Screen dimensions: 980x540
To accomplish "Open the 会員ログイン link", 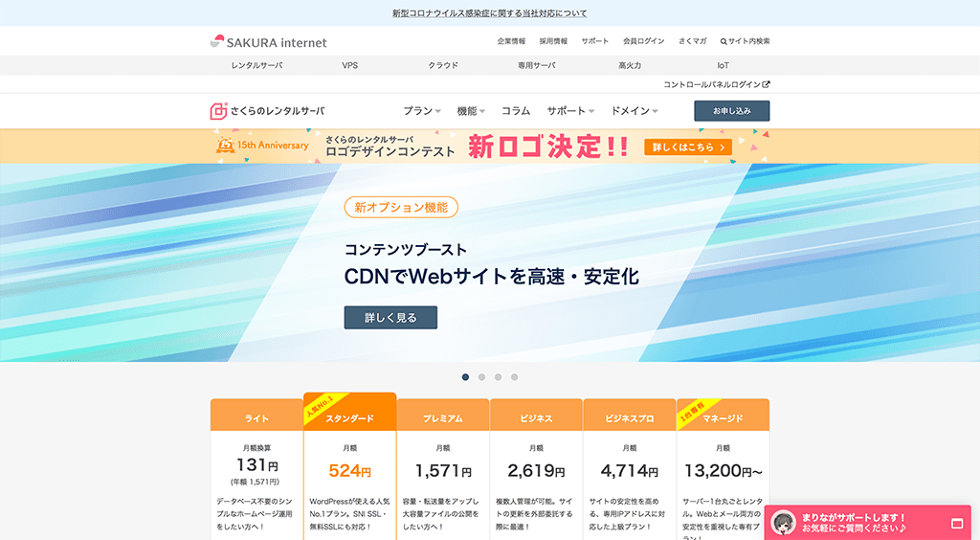I will point(644,41).
